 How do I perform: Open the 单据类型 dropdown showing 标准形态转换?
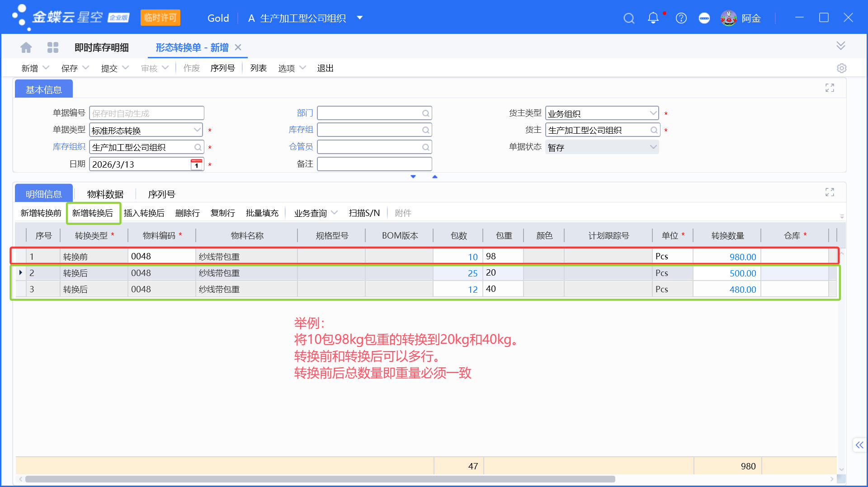click(198, 130)
